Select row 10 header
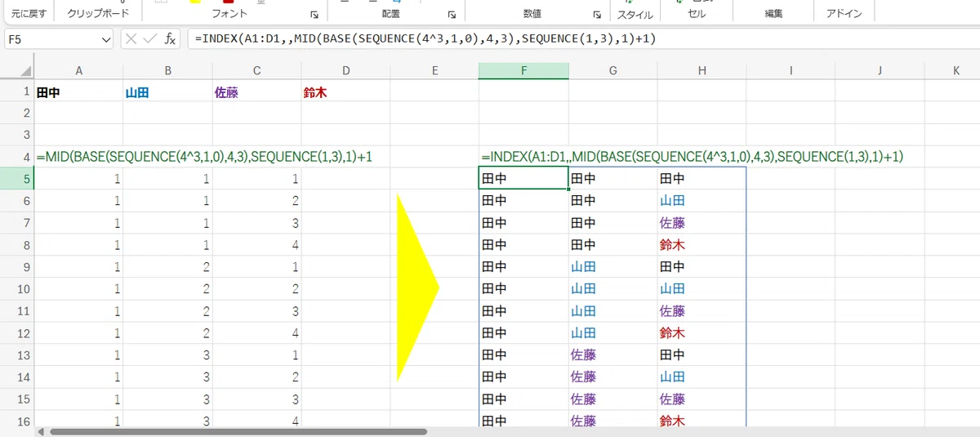980x437 pixels. [x=17, y=288]
